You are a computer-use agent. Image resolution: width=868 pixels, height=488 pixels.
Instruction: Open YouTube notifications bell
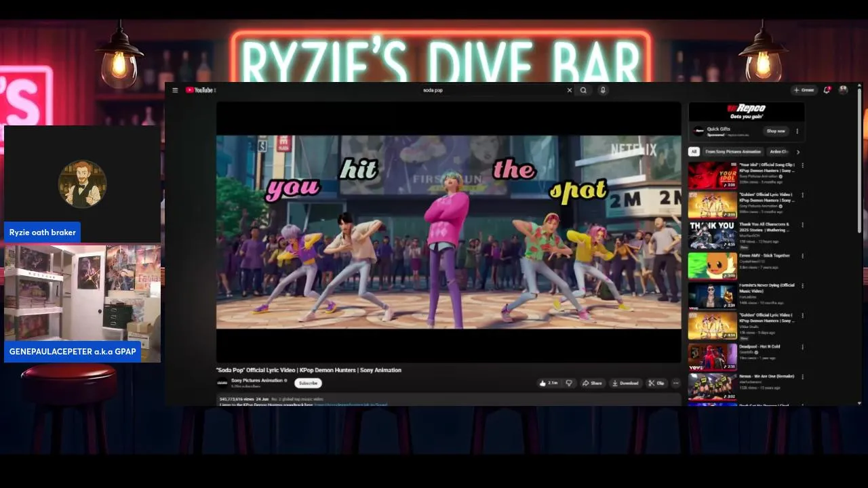tap(827, 89)
